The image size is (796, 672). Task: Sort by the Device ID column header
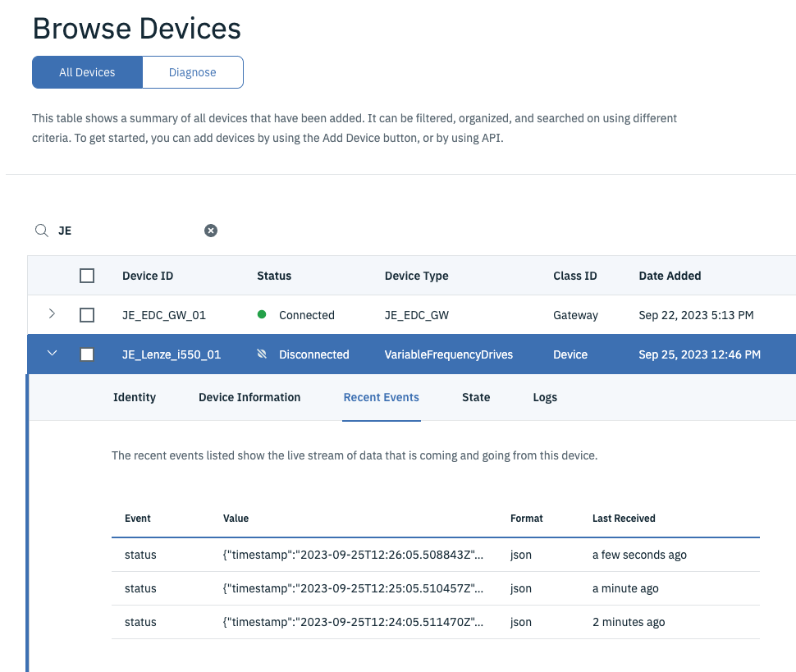coord(148,276)
